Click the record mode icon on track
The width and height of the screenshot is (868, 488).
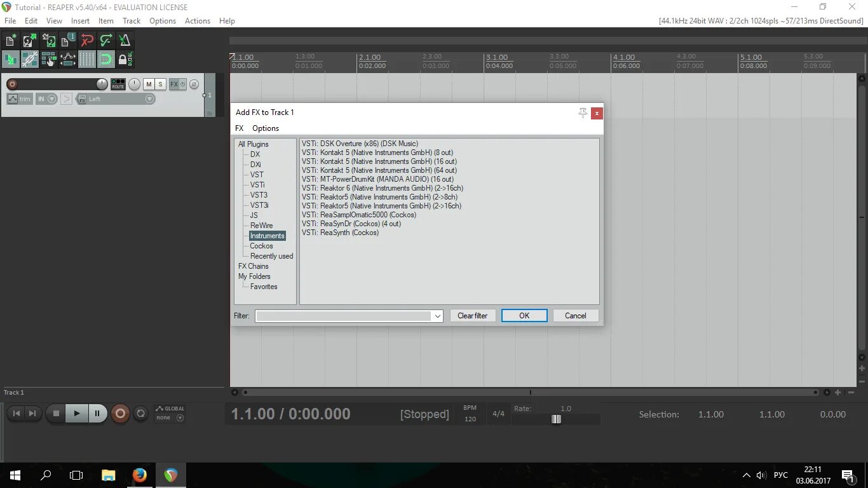66,98
